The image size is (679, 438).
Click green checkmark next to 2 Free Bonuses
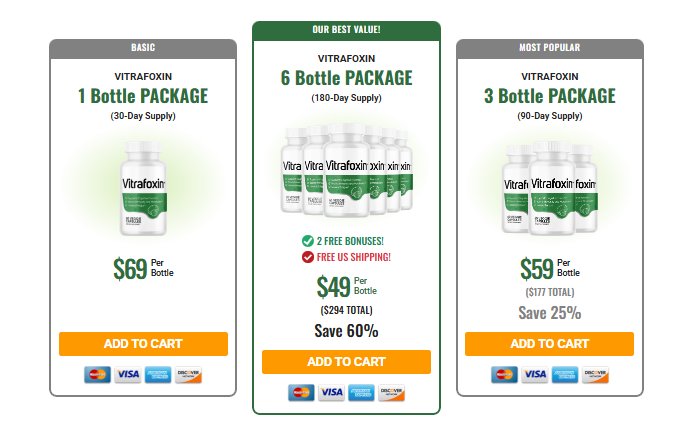pyautogui.click(x=307, y=241)
